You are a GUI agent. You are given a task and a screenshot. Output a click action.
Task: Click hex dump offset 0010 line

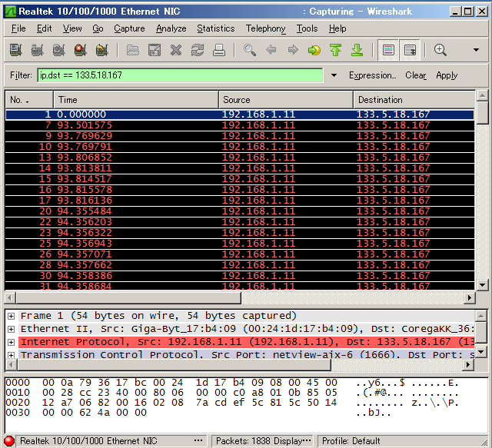[x=232, y=393]
